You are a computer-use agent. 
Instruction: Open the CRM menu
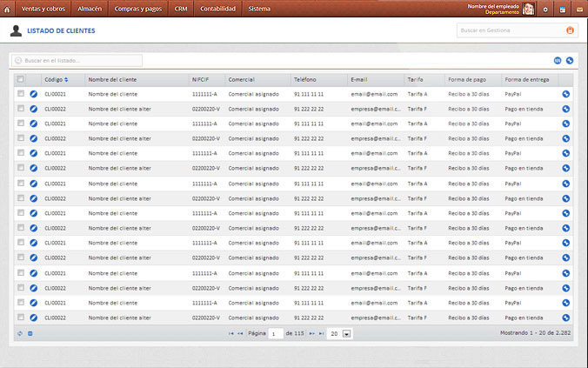pyautogui.click(x=181, y=9)
